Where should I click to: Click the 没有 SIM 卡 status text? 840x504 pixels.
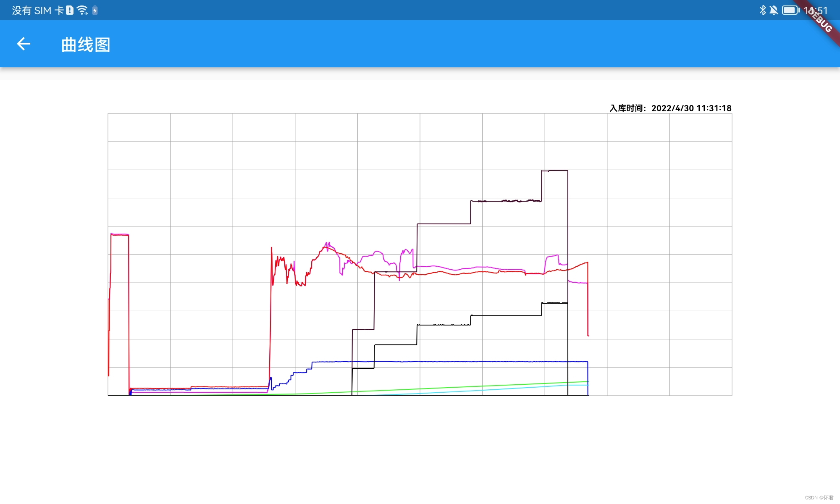click(37, 10)
